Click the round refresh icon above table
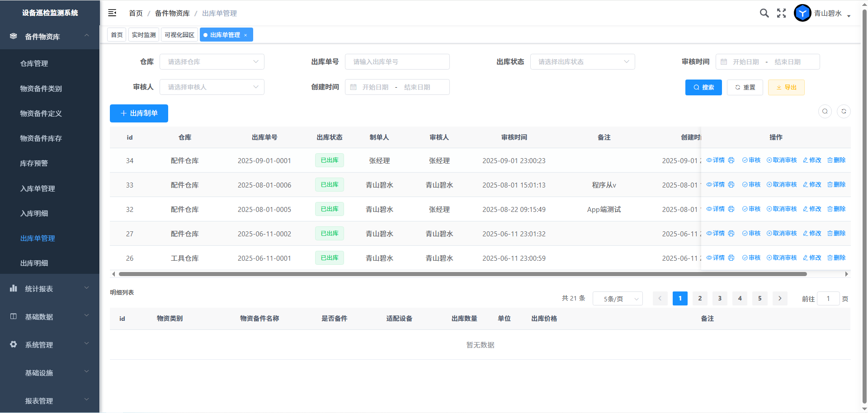The width and height of the screenshot is (868, 413). 844,111
